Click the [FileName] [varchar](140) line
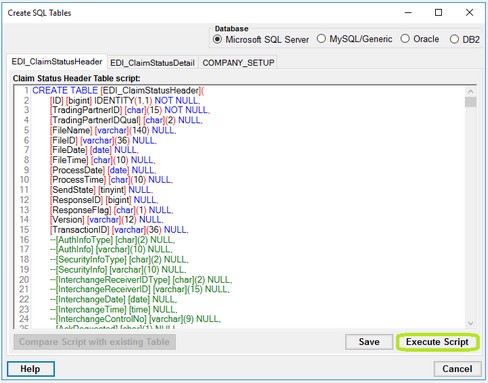 pos(113,130)
